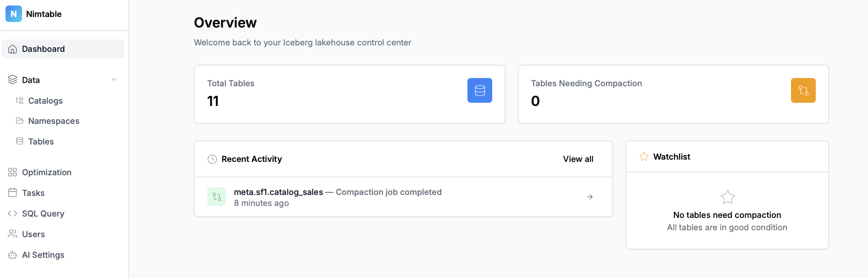Open the Tasks page
This screenshot has width=868, height=278.
33,193
